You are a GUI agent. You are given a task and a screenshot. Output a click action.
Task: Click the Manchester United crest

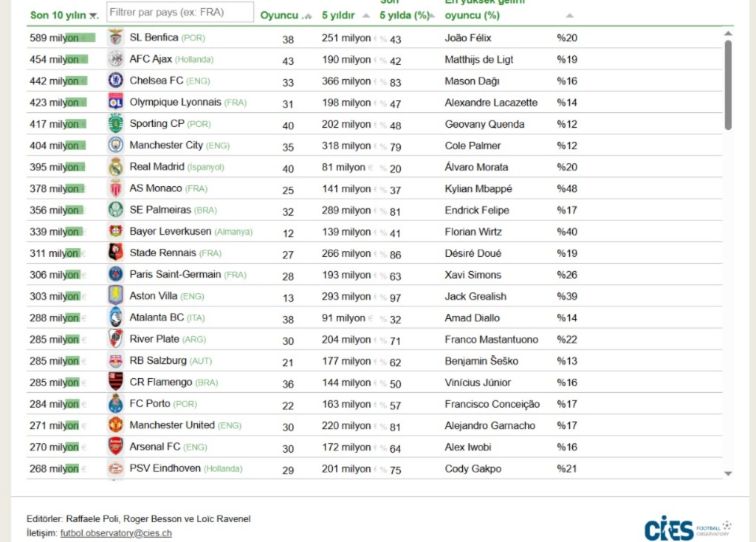point(116,425)
